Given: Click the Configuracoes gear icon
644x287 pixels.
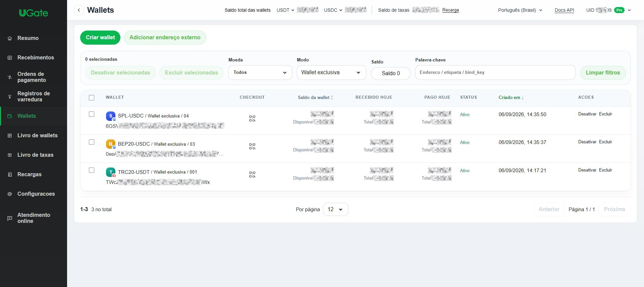Looking at the screenshot, I should coord(10,194).
